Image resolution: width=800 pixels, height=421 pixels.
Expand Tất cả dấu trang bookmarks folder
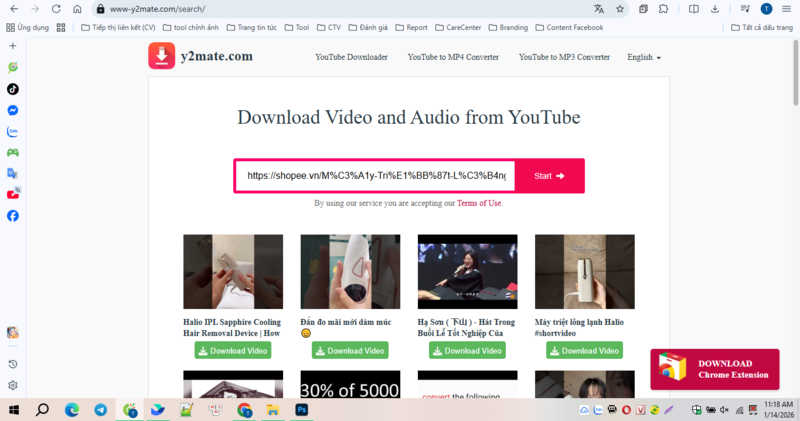[762, 28]
